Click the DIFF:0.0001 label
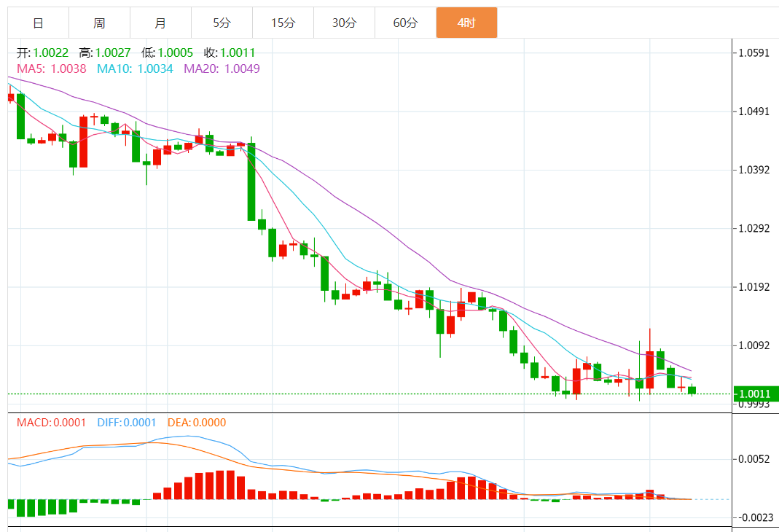Screen dimensions: 779x532 pyautogui.click(x=127, y=423)
